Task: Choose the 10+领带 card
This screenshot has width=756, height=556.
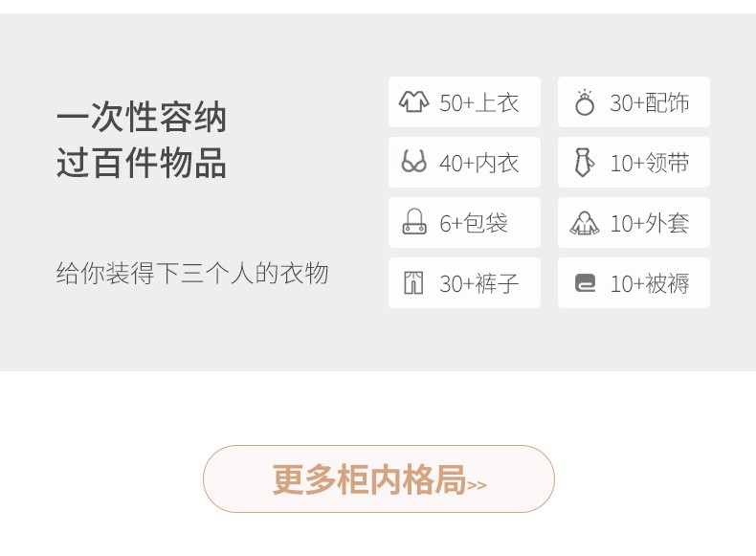Action: [634, 162]
